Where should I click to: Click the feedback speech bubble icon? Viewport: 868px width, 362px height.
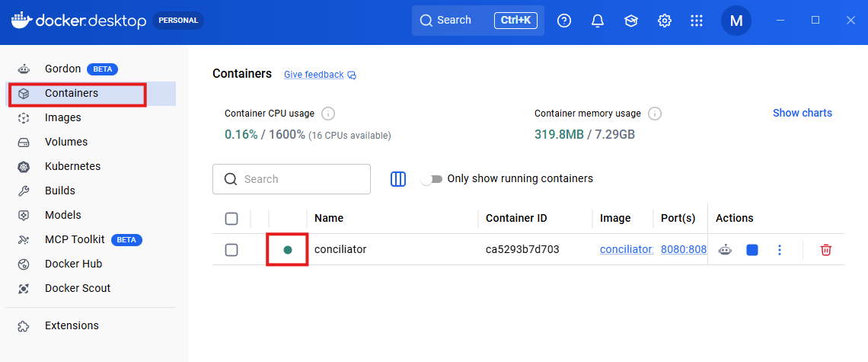(352, 75)
